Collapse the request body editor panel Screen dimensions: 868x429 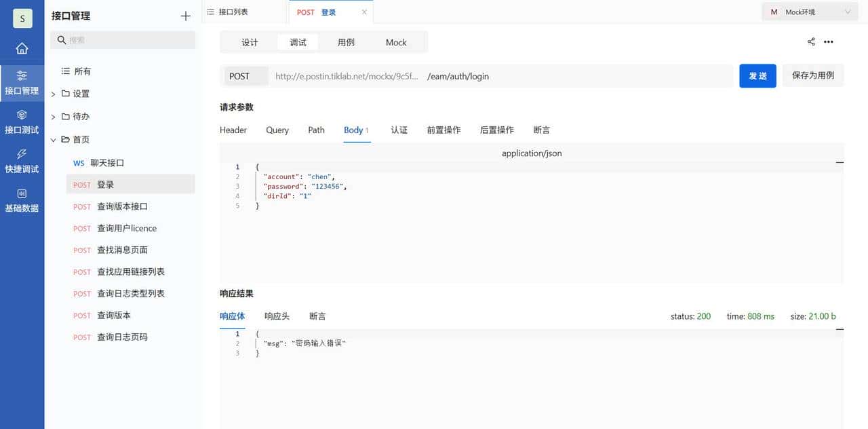point(840,163)
